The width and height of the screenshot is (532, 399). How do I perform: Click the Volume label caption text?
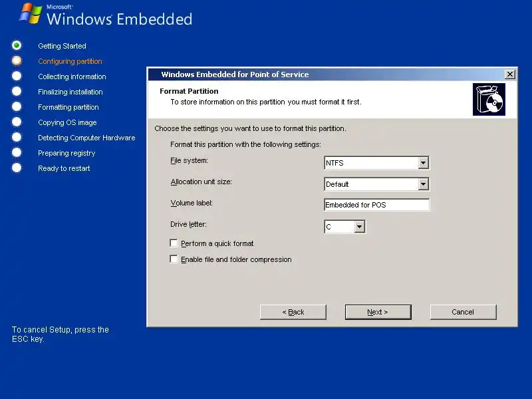tap(192, 203)
